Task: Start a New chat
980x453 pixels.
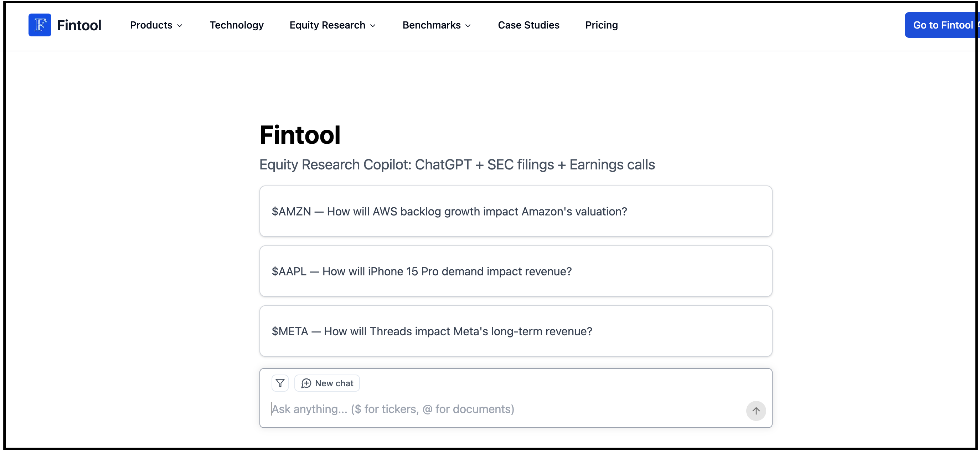Action: (327, 383)
